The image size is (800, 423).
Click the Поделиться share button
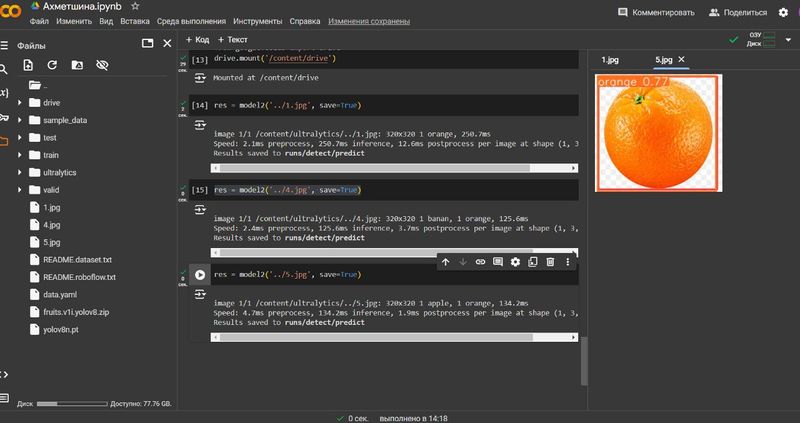click(x=738, y=12)
